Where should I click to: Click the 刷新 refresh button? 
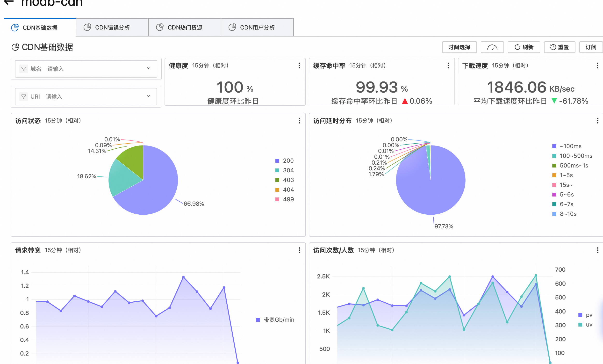524,47
